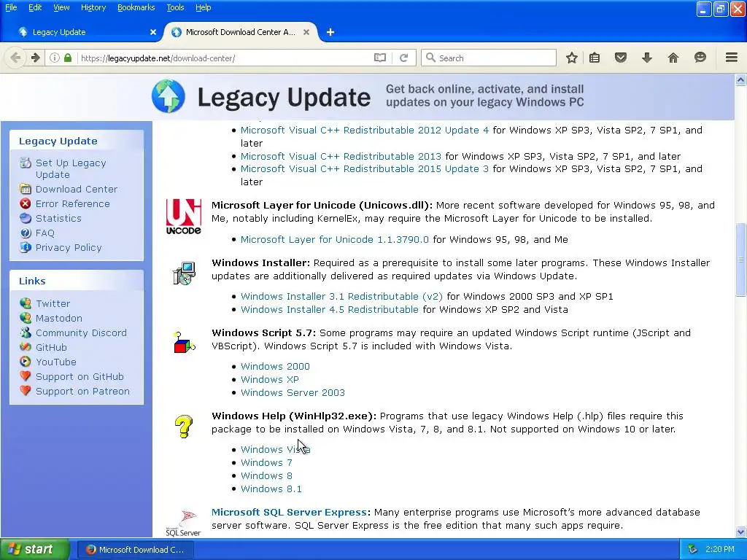Open Visual C++ Redistributable 2015 Update 3 link
The width and height of the screenshot is (747, 560).
click(365, 168)
